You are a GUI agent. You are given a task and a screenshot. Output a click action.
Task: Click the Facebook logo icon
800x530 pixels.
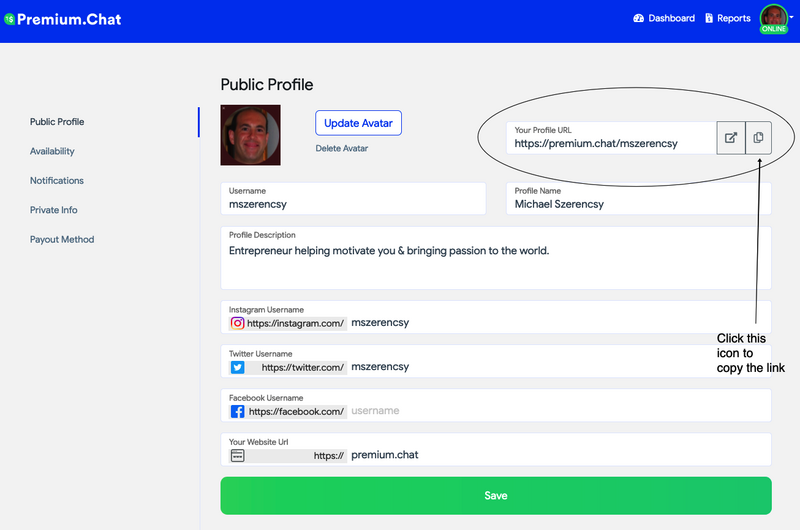tap(237, 412)
